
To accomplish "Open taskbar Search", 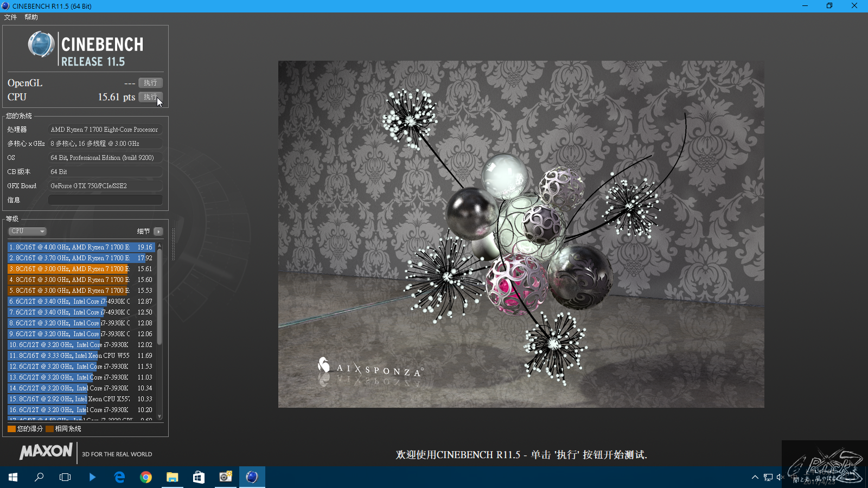I will [x=39, y=477].
